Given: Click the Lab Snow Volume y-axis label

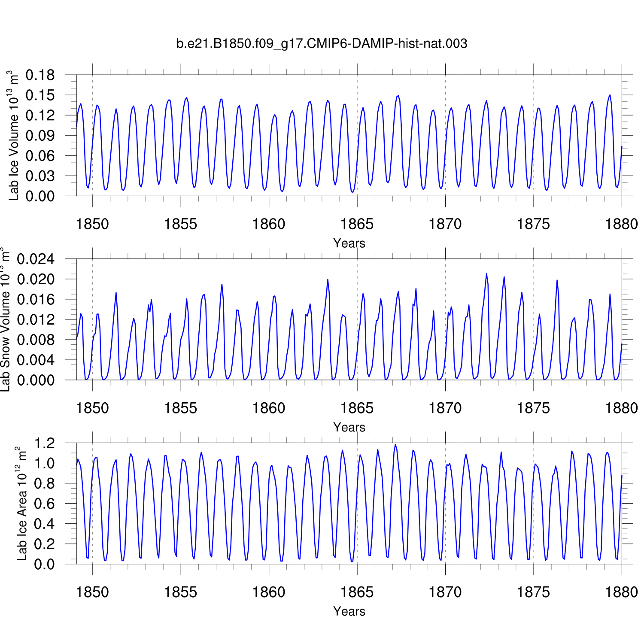Looking at the screenshot, I should pyautogui.click(x=5, y=319).
